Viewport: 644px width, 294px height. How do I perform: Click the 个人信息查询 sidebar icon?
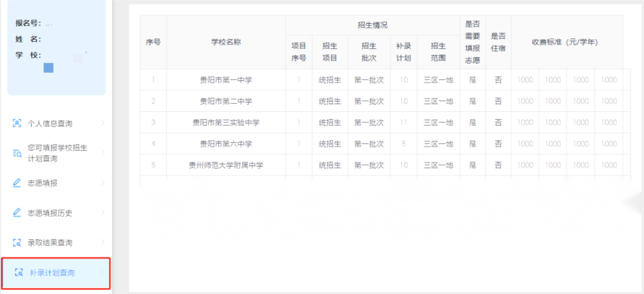(17, 124)
